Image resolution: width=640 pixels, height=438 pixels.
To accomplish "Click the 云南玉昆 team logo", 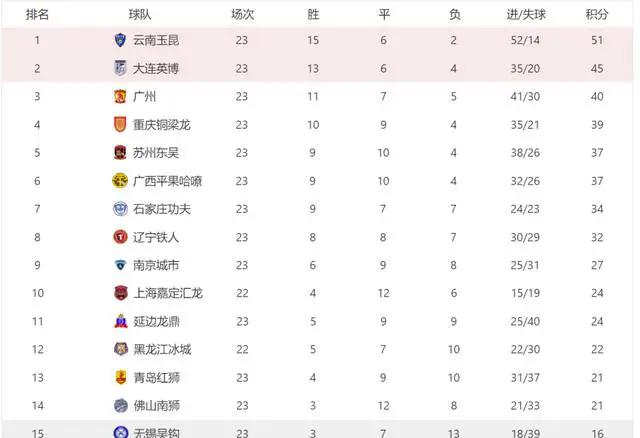I will [120, 40].
